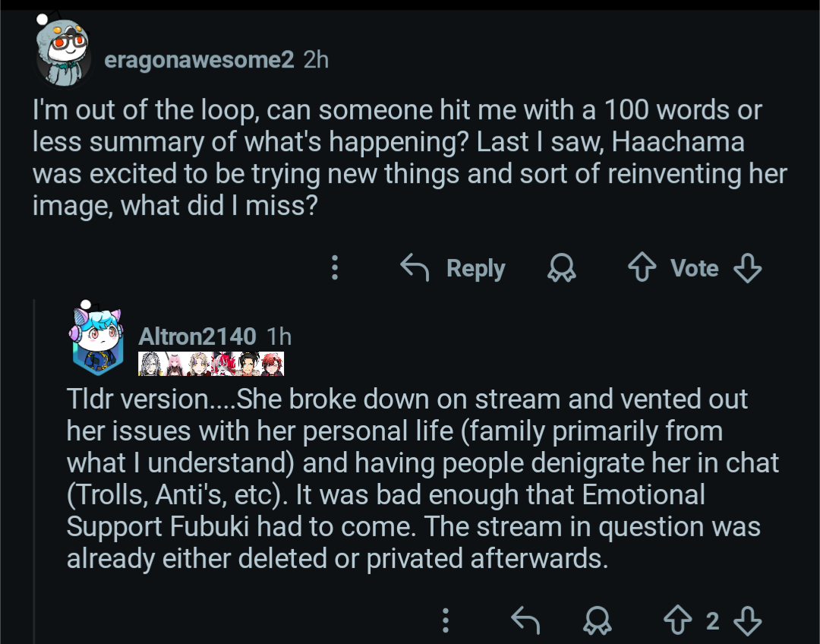The image size is (820, 644).
Task: Open Altron2140's profile from the username
Action: point(197,336)
